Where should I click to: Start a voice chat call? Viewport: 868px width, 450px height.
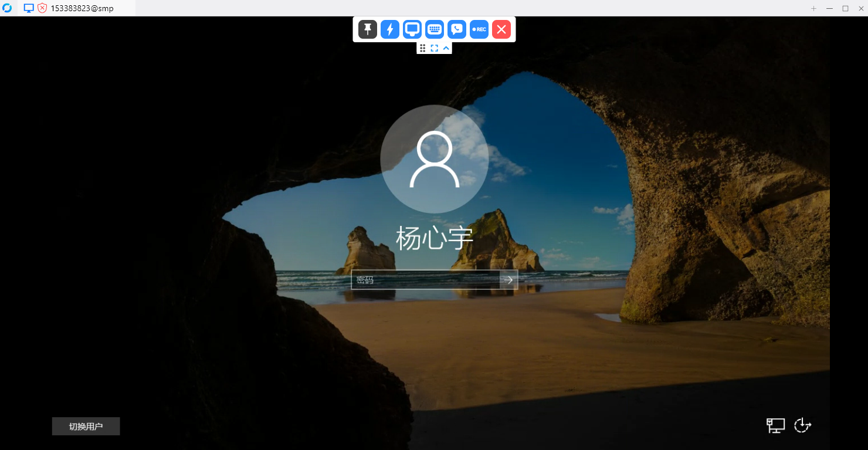457,29
